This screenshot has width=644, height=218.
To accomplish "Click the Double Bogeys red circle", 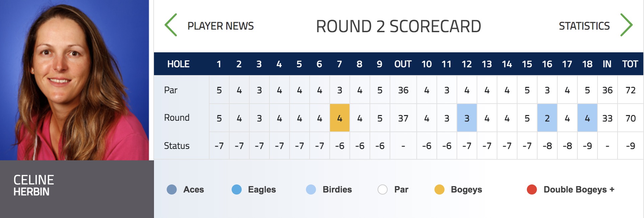I will tap(532, 189).
